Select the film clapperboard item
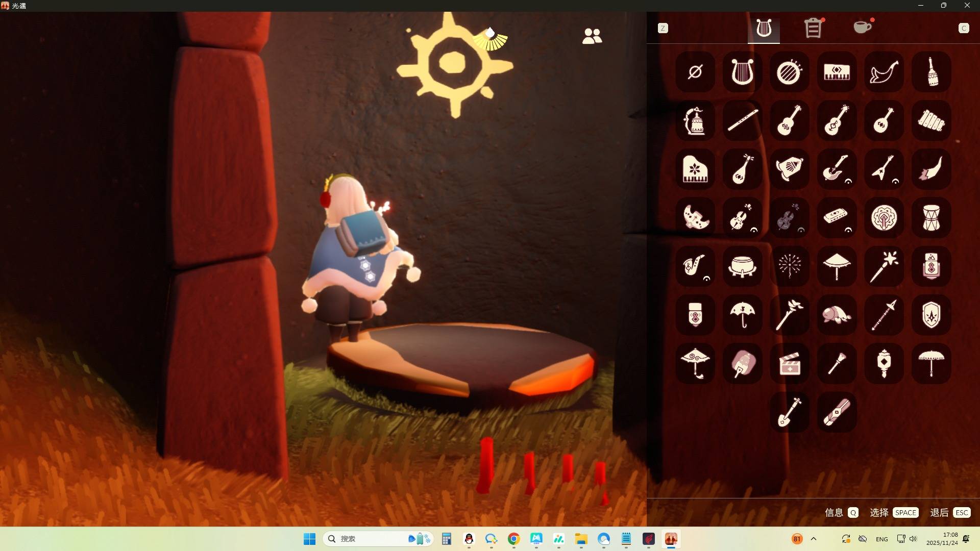The width and height of the screenshot is (980, 551). (789, 363)
